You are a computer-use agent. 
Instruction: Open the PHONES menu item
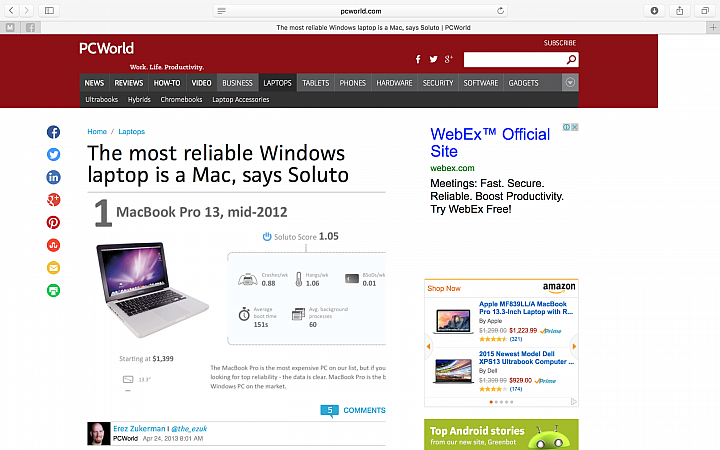[x=353, y=83]
